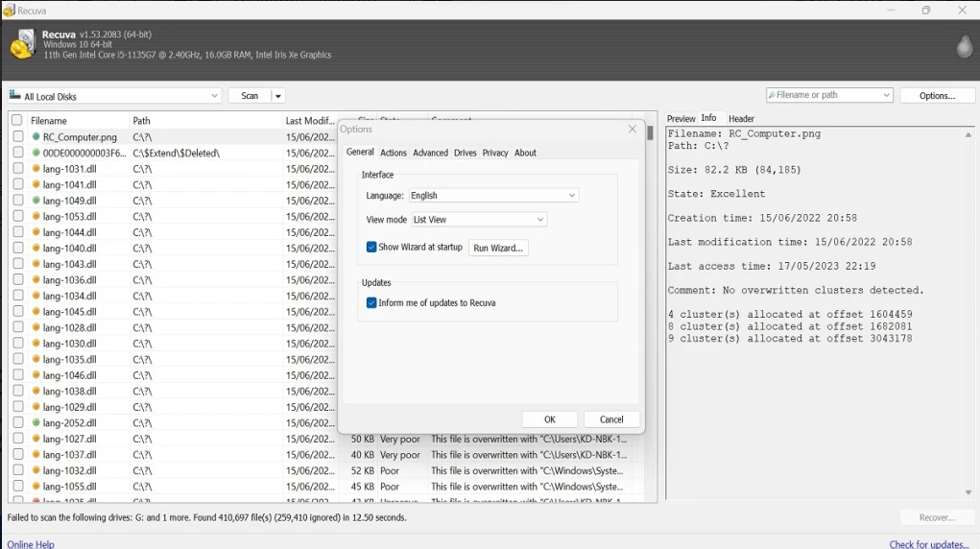980x549 pixels.
Task: Switch to the Preview tab
Action: click(x=681, y=118)
